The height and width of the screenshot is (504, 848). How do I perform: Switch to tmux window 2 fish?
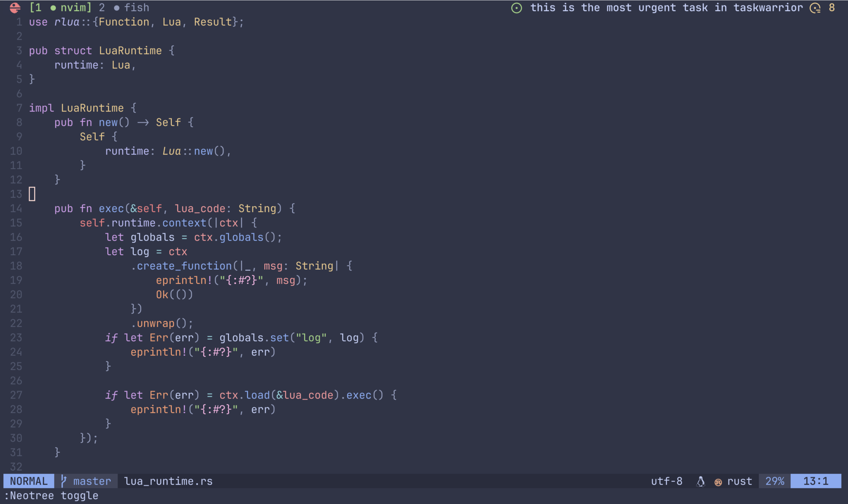pyautogui.click(x=136, y=7)
